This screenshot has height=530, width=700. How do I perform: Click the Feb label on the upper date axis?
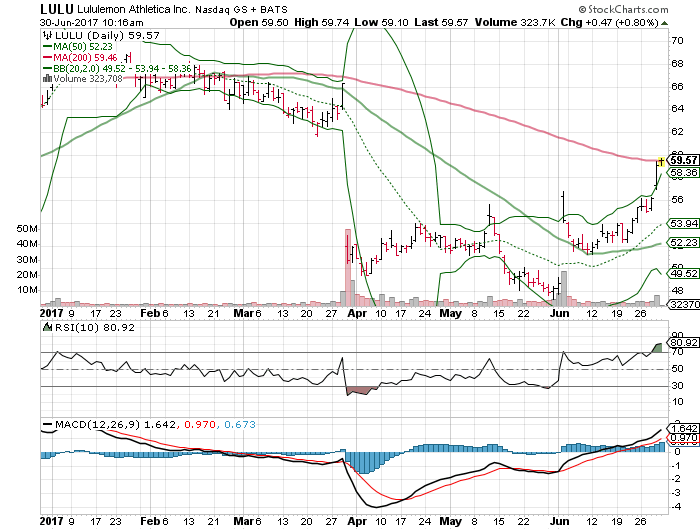(x=150, y=313)
